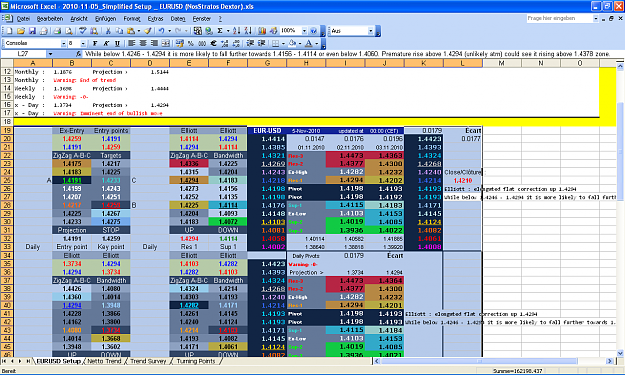This screenshot has height=375, width=625.
Task: Click the Copy icon
Action: tap(119, 31)
